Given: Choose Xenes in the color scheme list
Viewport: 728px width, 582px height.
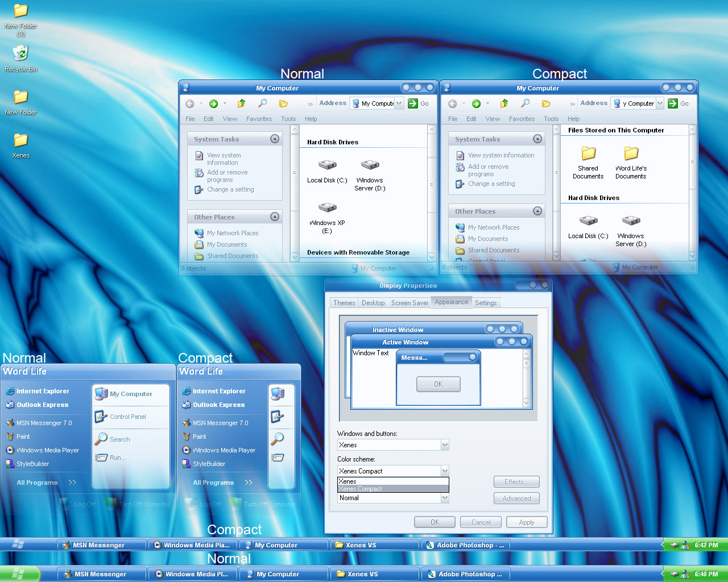Looking at the screenshot, I should 393,481.
